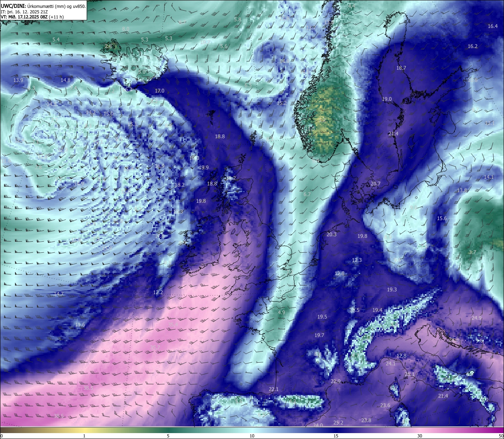Click the 23.6 value label

[x=385, y=405]
